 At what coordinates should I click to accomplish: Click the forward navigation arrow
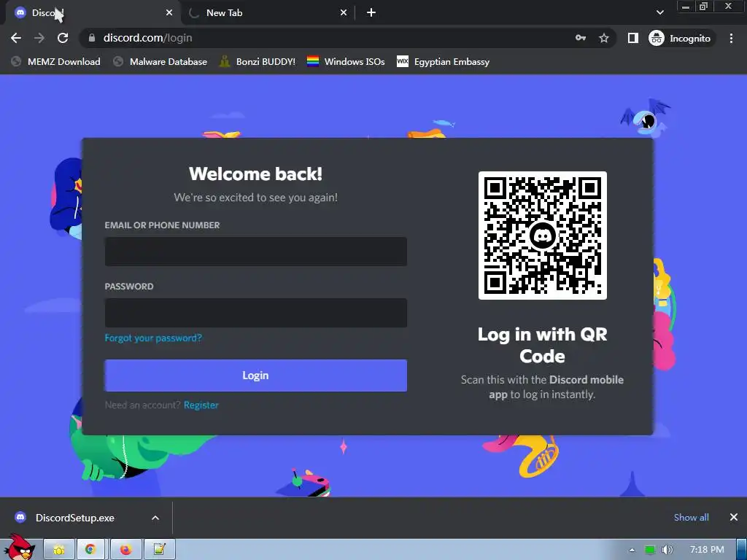[39, 38]
